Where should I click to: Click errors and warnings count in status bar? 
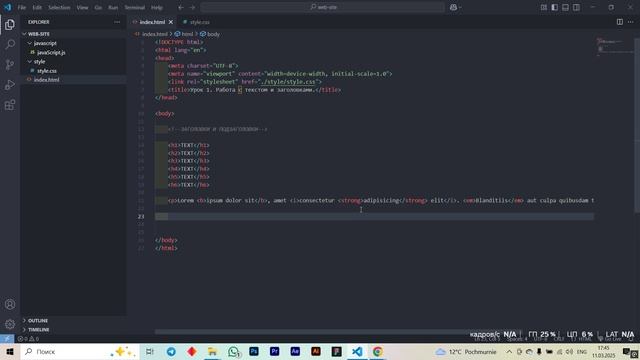[x=28, y=339]
